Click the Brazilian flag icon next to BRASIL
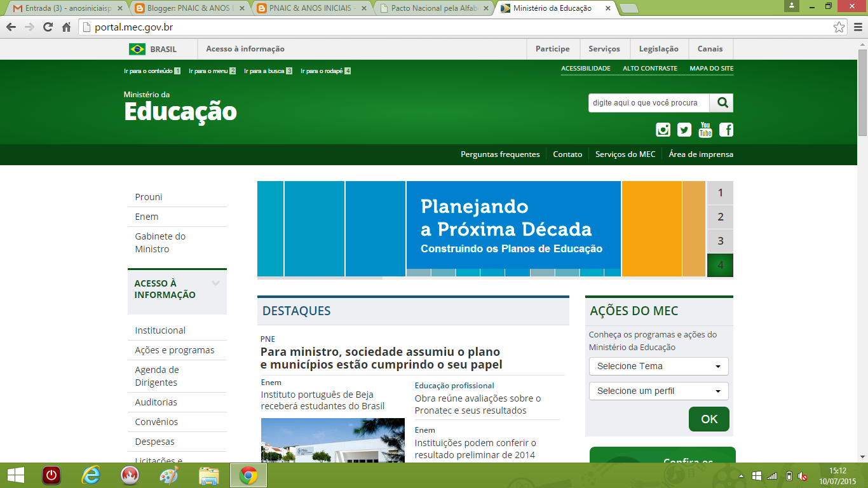Image resolution: width=868 pixels, height=488 pixels. click(x=137, y=48)
